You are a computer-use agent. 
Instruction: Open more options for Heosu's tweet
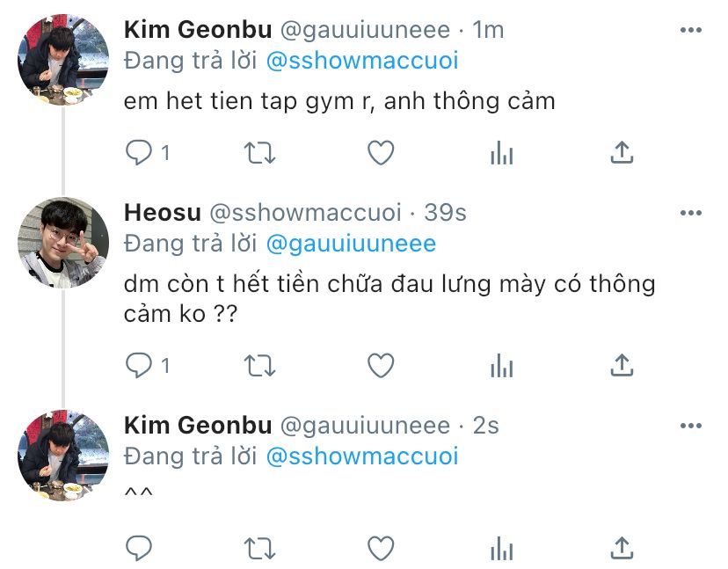[690, 213]
